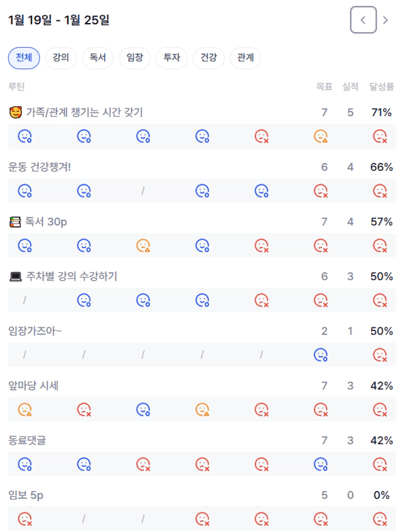The height and width of the screenshot is (532, 400).
Task: Show the 관계 category tab
Action: coord(245,58)
